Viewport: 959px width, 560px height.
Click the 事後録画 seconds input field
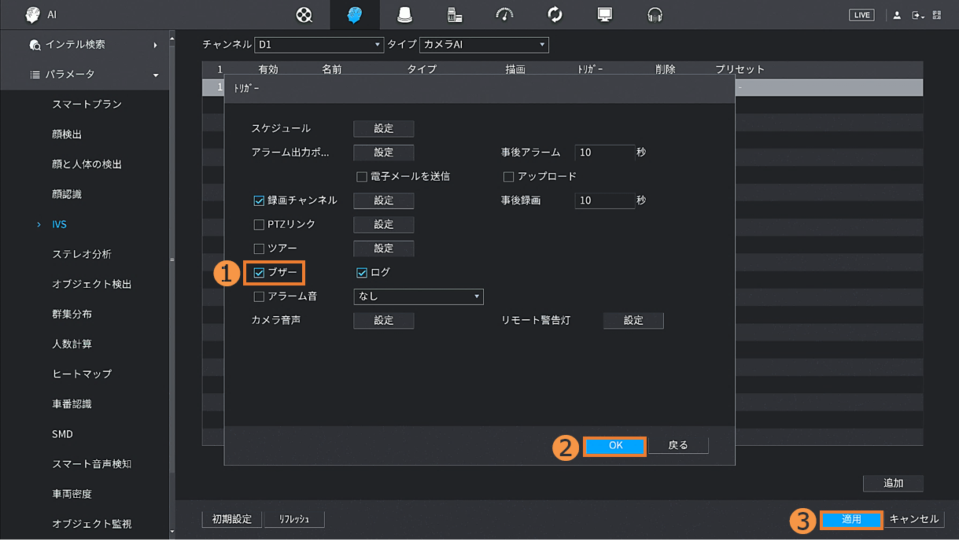[604, 201]
